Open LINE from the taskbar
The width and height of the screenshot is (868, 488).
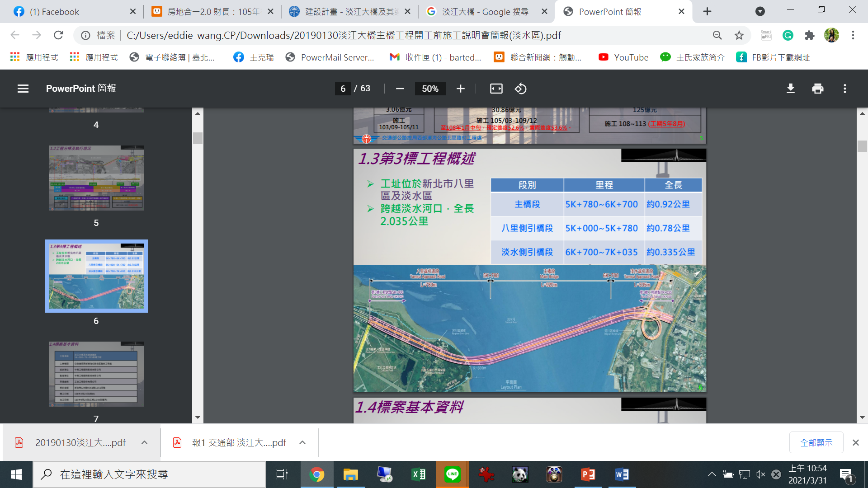pyautogui.click(x=452, y=474)
